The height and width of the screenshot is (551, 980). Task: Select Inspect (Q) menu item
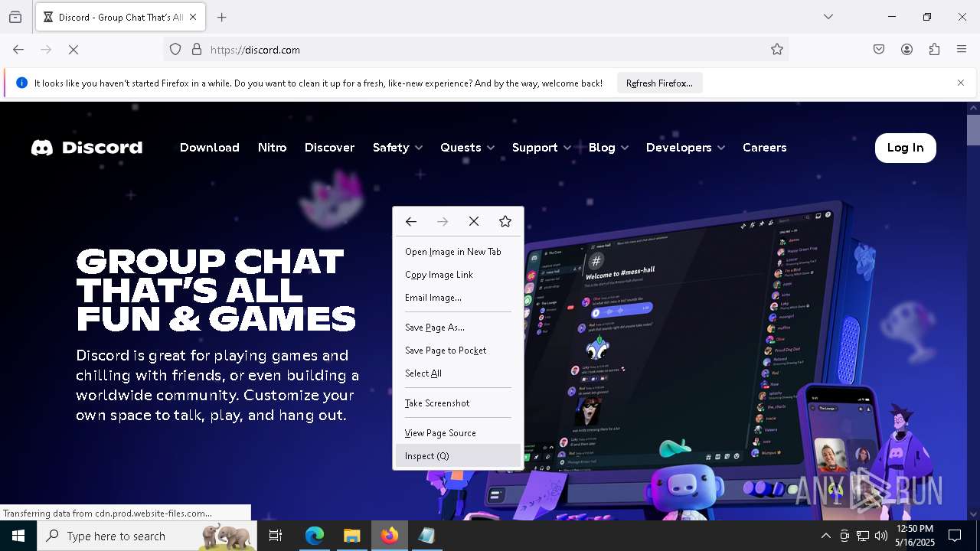pos(458,456)
